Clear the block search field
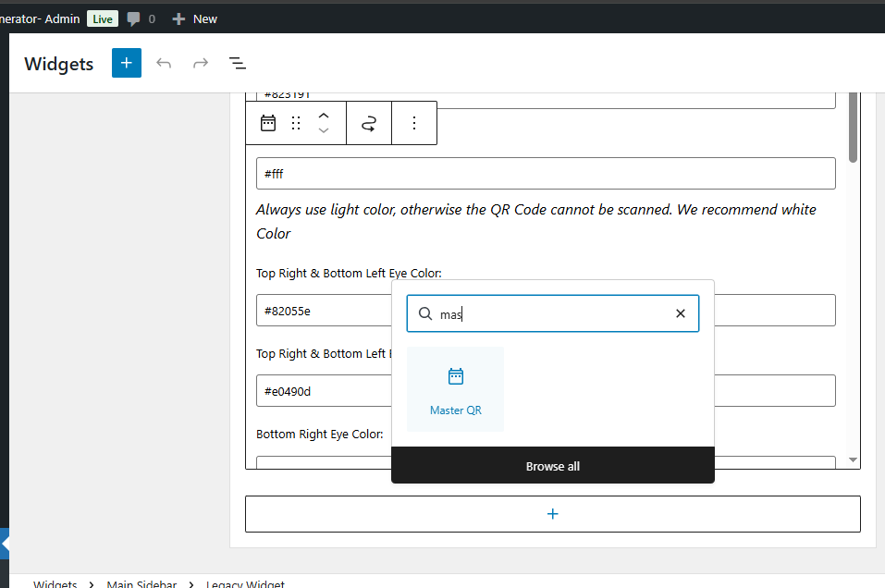 point(681,313)
